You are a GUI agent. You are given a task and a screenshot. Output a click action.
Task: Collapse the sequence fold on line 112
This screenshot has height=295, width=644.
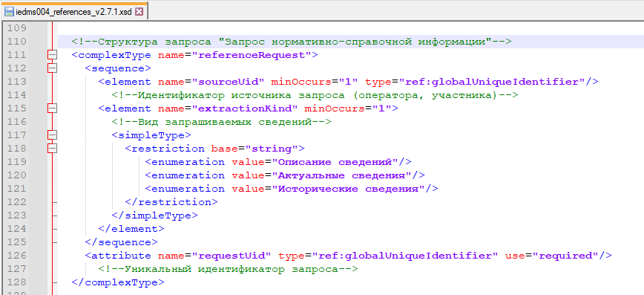(x=52, y=68)
